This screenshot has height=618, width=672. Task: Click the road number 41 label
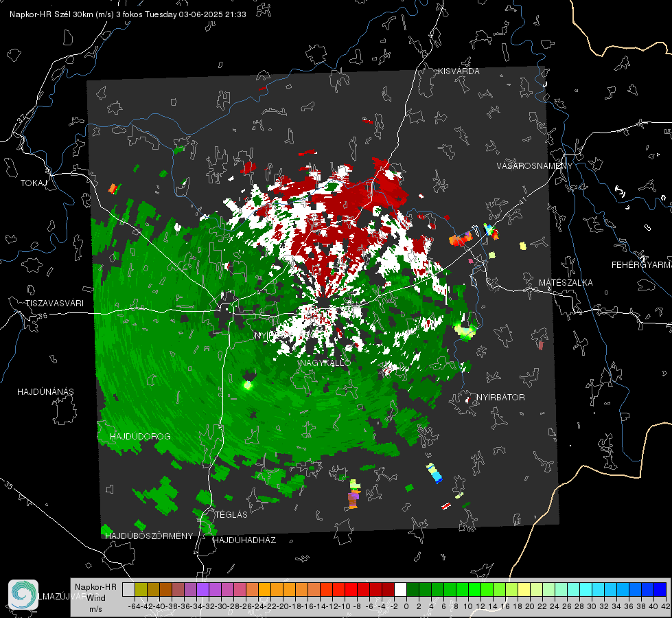(522, 201)
